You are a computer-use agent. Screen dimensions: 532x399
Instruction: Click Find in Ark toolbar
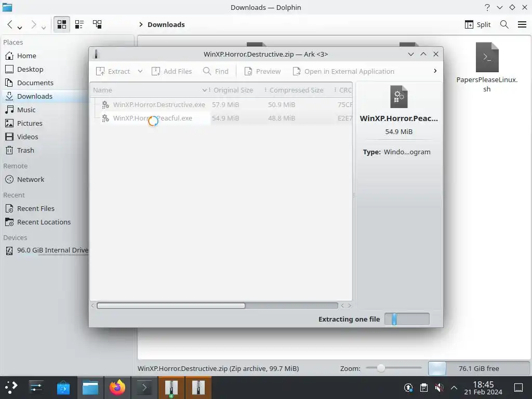216,71
